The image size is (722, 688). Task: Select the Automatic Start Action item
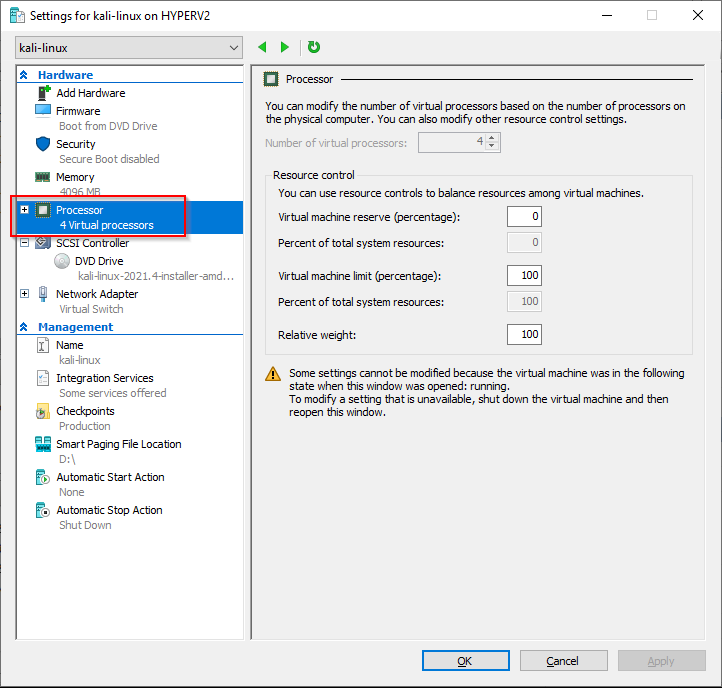click(x=43, y=477)
